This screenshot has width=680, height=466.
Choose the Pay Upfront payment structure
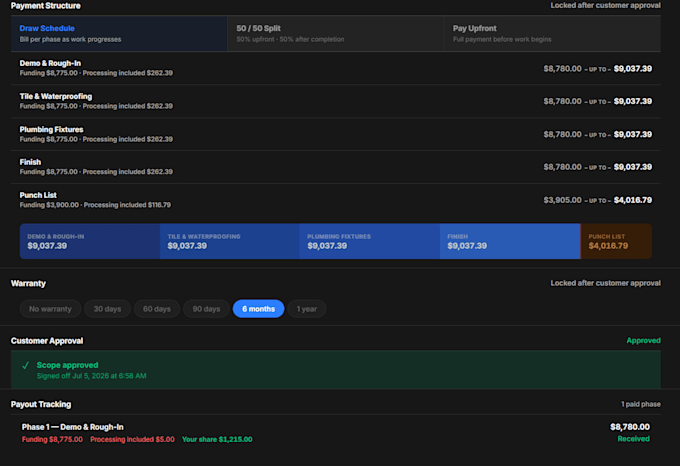(552, 33)
